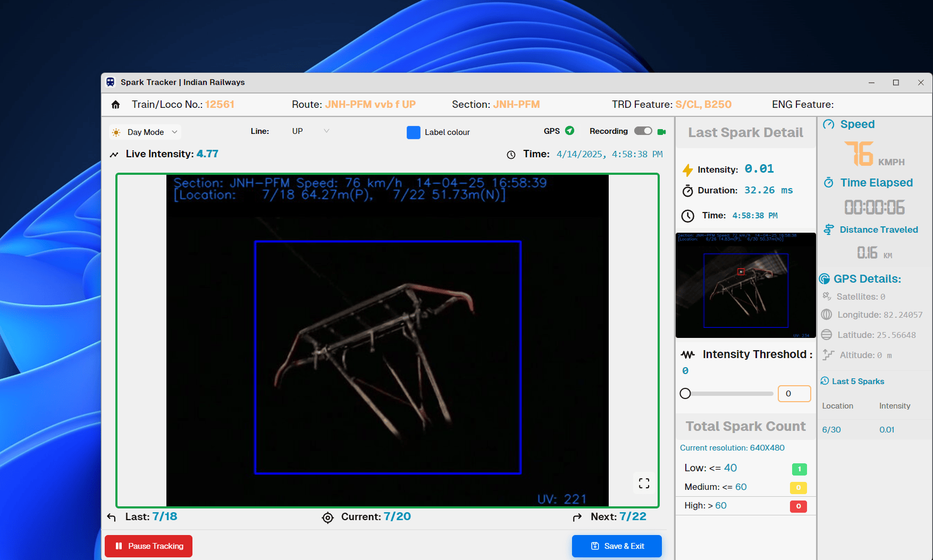The width and height of the screenshot is (933, 560).
Task: Open the Day Mode dropdown
Action: [x=145, y=132]
